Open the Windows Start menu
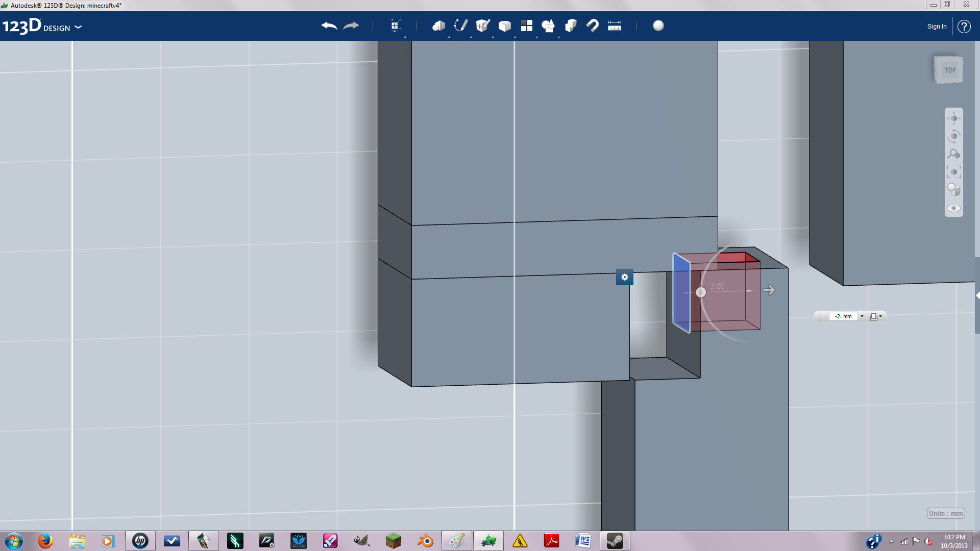Screen dimensions: 980x551 pyautogui.click(x=14, y=541)
